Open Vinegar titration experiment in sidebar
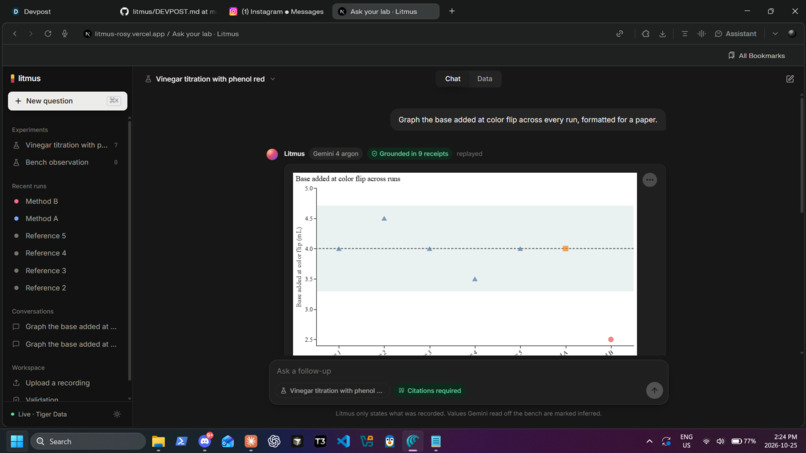 (66, 145)
